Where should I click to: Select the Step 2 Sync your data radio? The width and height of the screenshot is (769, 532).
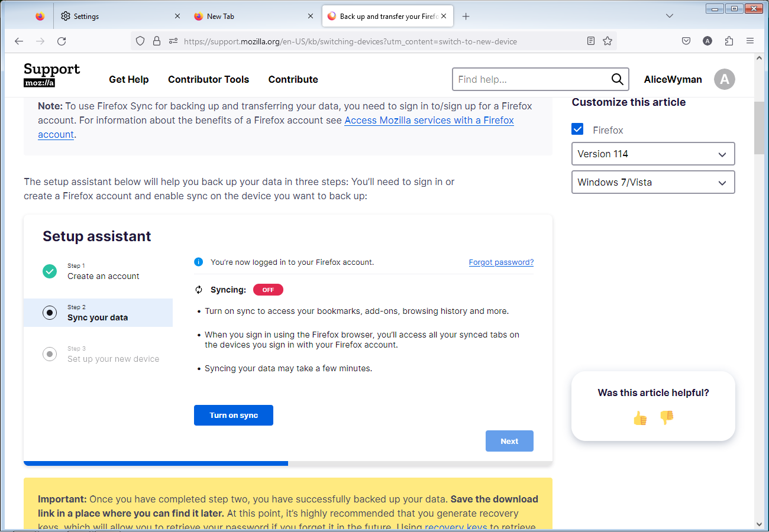pyautogui.click(x=50, y=313)
